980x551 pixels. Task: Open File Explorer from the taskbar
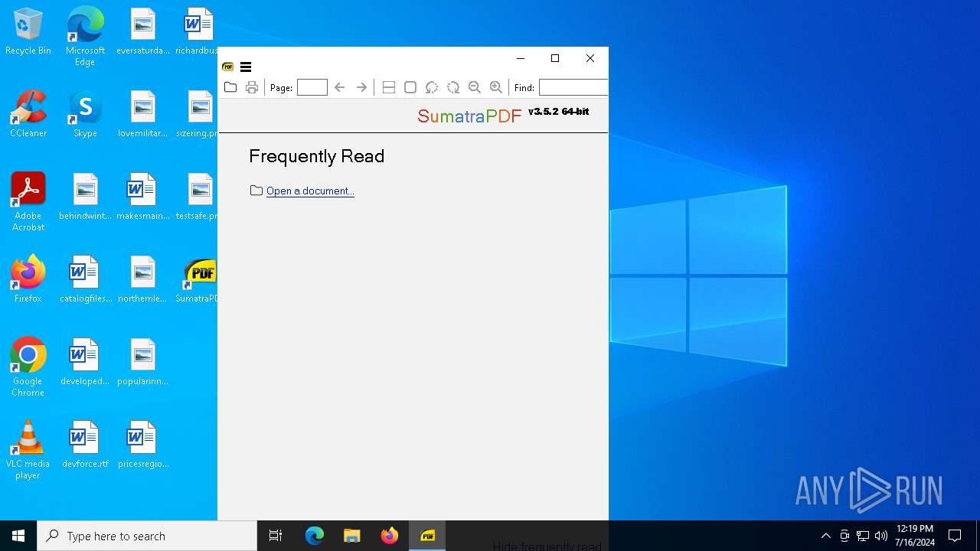click(351, 536)
